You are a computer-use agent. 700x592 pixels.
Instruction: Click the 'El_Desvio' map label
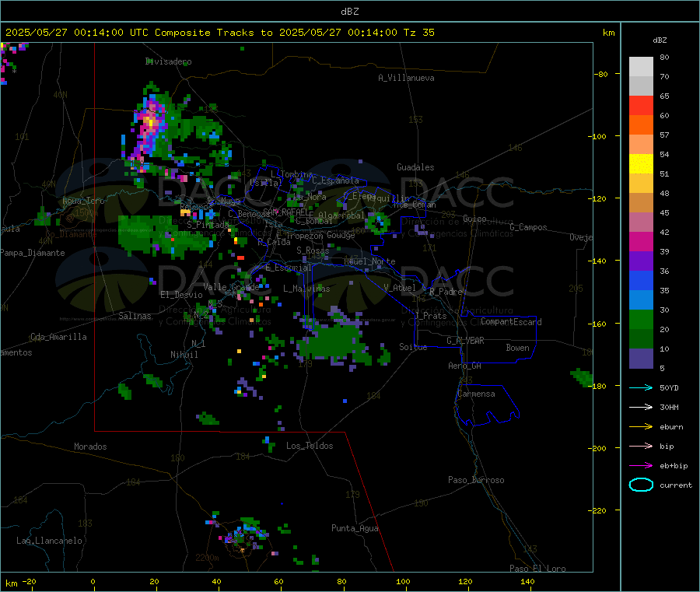181,295
